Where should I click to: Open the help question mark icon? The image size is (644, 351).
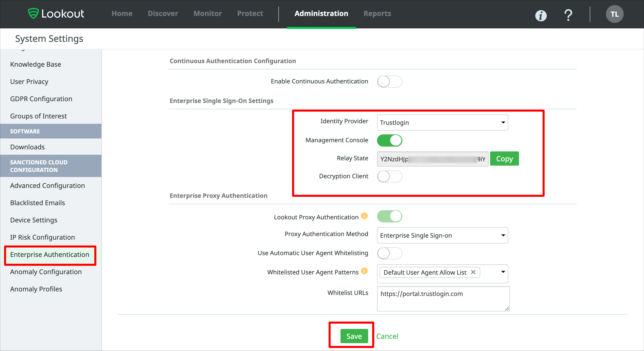tap(568, 15)
